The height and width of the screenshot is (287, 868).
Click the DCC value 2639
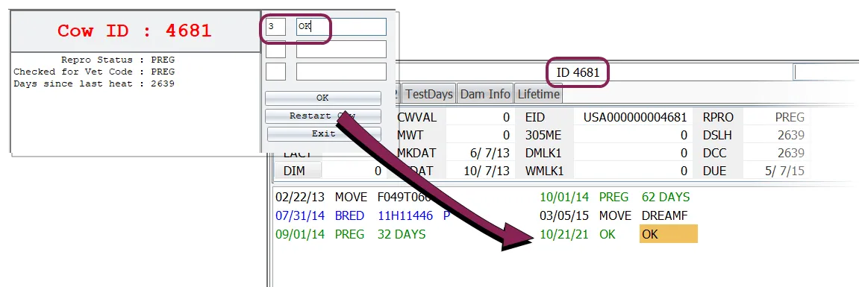coord(790,153)
